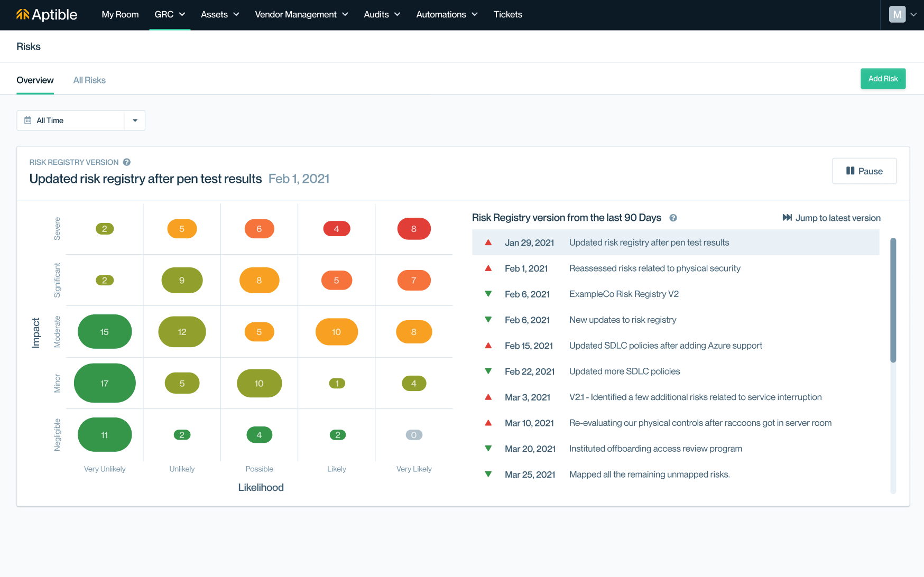The image size is (924, 577).
Task: Click help icon beside Risk Registry Version
Action: coord(127,162)
